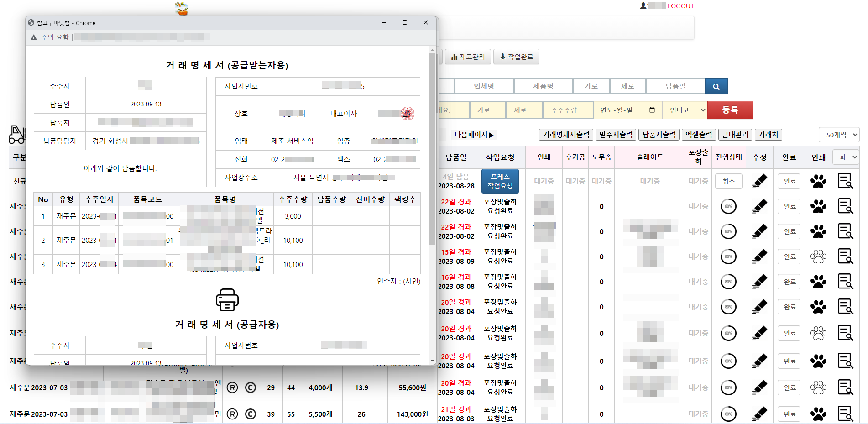Open the document search icon in the 21일 경과 row

845,414
